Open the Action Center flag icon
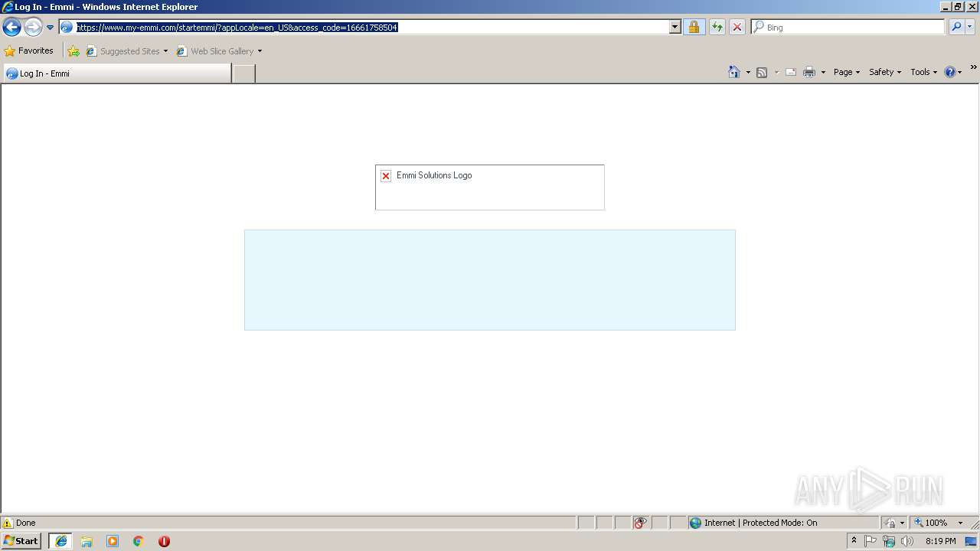 pyautogui.click(x=871, y=541)
